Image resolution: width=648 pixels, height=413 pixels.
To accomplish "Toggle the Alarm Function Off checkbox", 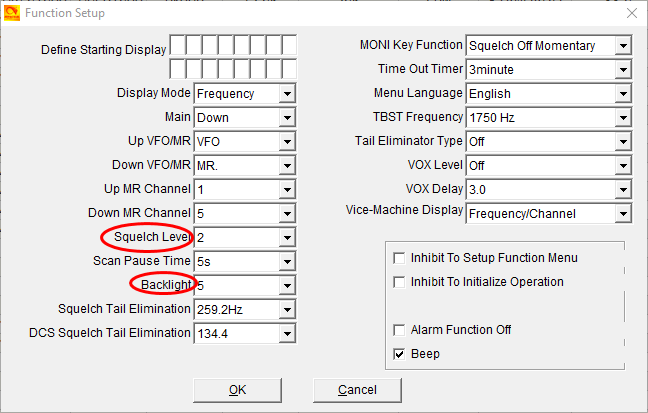I will (x=401, y=330).
